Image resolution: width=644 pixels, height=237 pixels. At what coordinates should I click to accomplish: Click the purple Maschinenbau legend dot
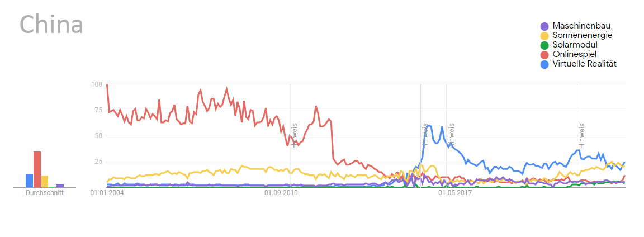coord(544,26)
